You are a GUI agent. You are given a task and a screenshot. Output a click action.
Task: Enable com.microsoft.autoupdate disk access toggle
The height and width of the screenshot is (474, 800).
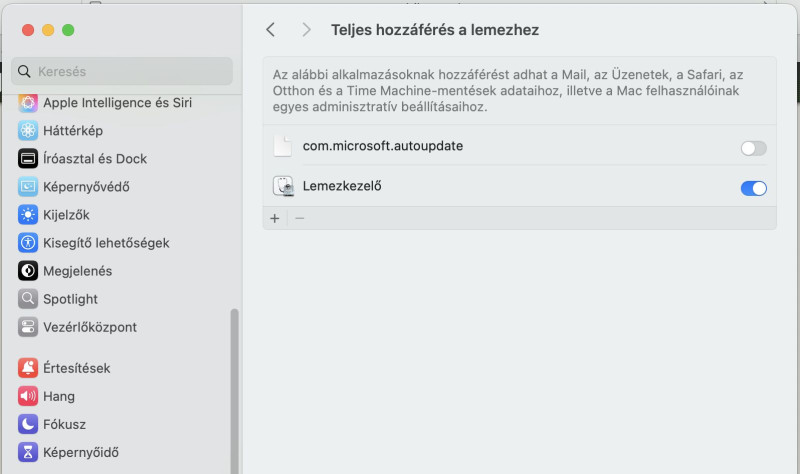754,148
